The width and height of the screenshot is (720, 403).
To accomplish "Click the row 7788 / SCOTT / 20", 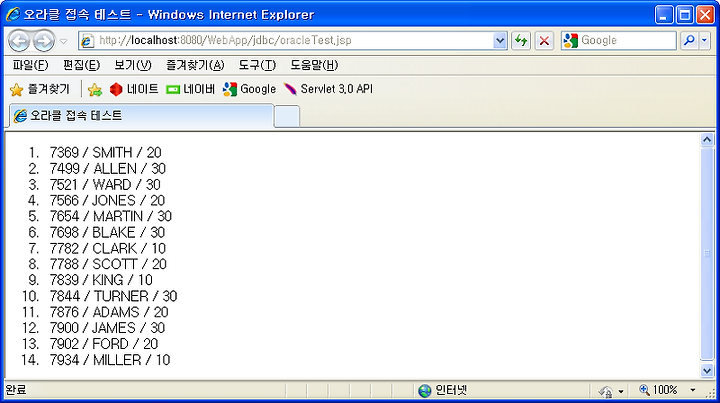I will 108,264.
